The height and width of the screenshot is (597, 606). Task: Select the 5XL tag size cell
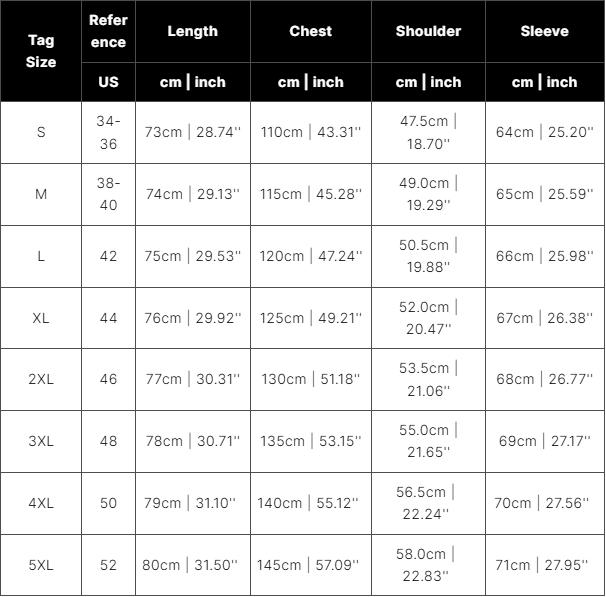point(41,565)
